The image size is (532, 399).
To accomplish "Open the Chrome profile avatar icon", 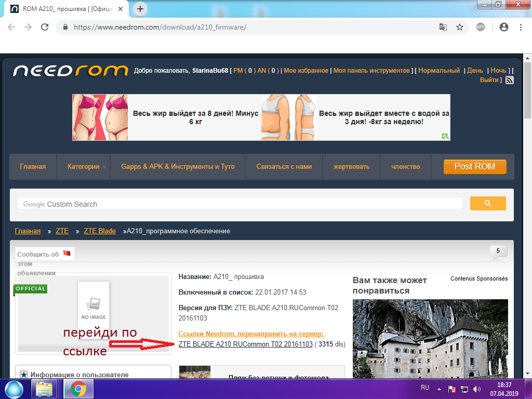I will click(x=503, y=27).
